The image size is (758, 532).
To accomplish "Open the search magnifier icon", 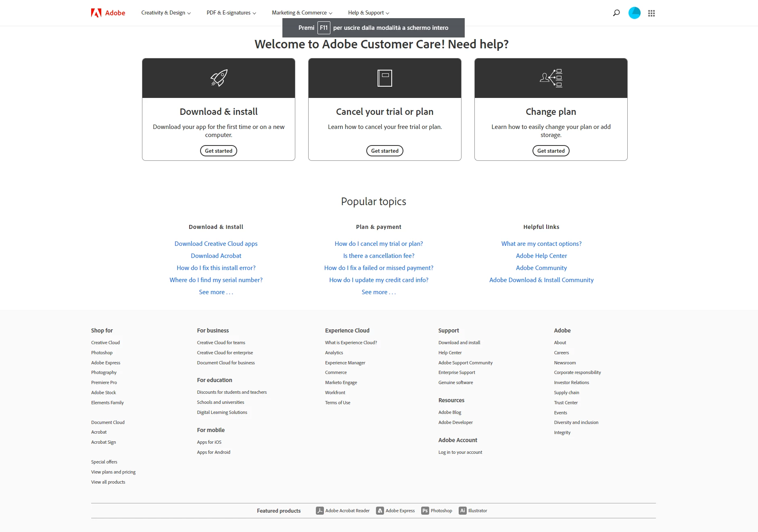I will (x=616, y=13).
